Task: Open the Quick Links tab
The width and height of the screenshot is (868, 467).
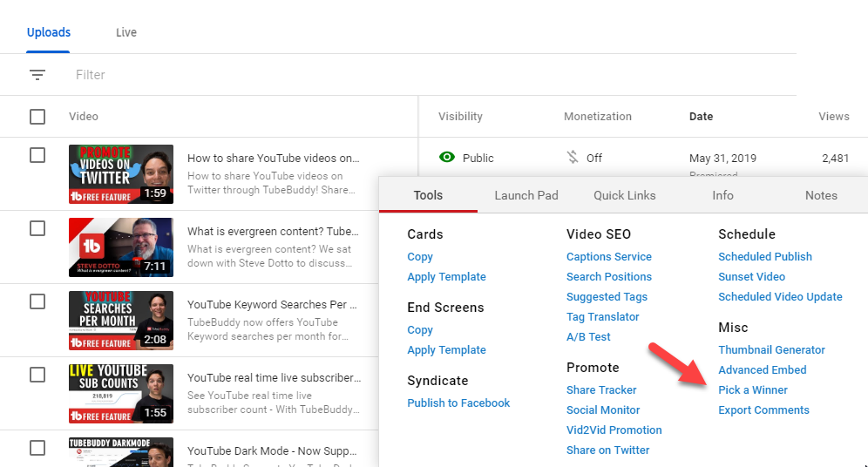Action: (x=625, y=195)
